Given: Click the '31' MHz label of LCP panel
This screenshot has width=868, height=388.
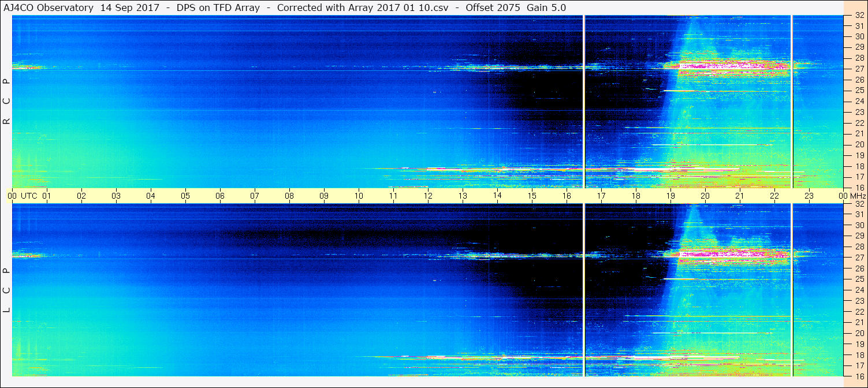Looking at the screenshot, I should tap(859, 214).
